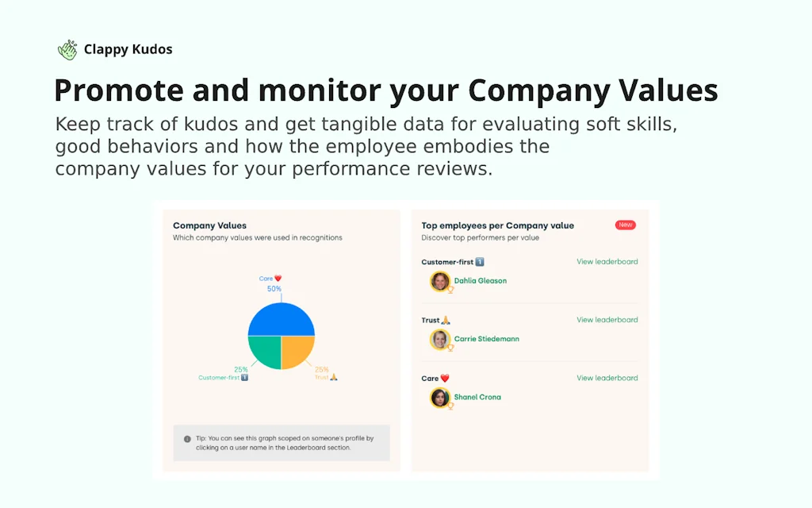Open Shanel Crona's profile name link

coord(477,397)
